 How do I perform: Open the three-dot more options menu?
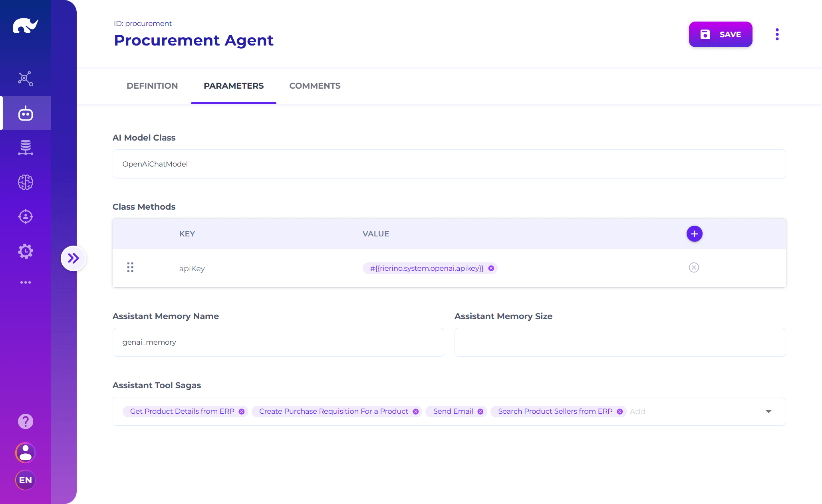pyautogui.click(x=777, y=34)
